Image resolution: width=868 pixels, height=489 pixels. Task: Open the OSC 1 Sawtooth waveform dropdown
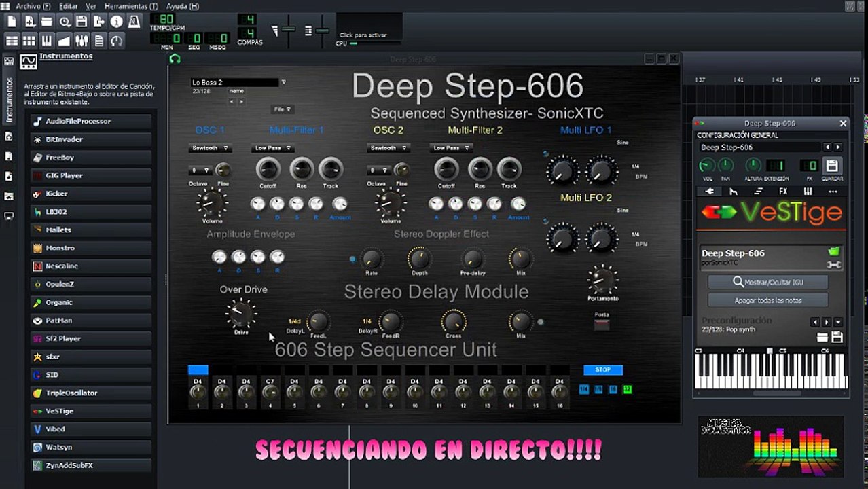click(210, 148)
